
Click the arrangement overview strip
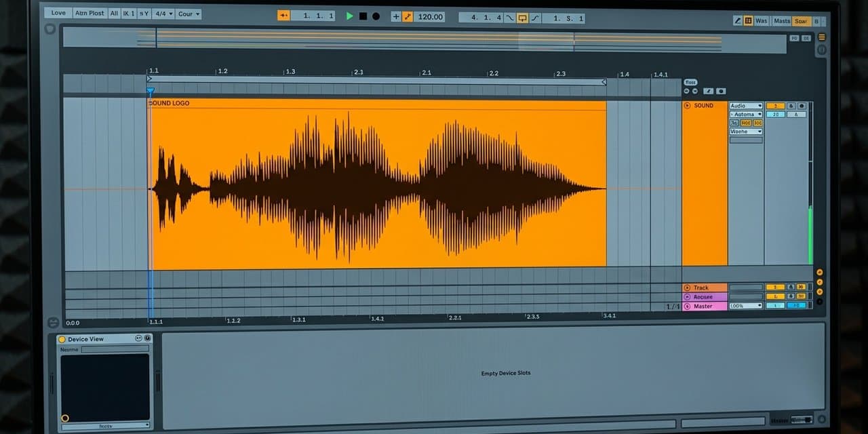(424, 40)
